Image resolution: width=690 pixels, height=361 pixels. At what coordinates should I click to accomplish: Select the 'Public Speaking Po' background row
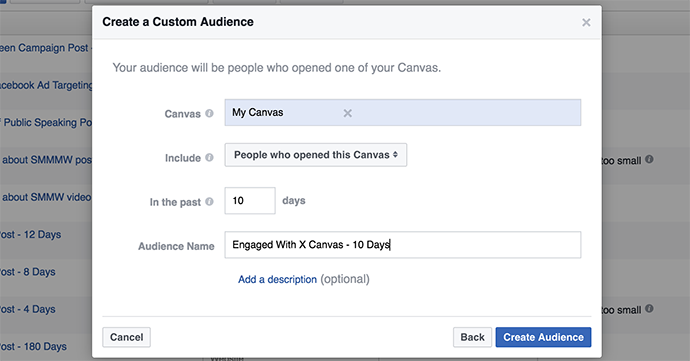click(x=46, y=122)
